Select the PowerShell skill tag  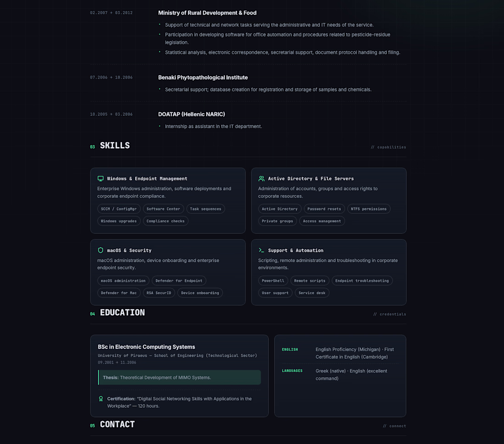(273, 281)
